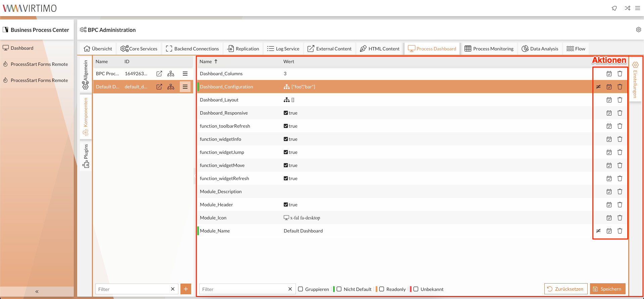
Task: Click the Speichern button
Action: pyautogui.click(x=607, y=289)
